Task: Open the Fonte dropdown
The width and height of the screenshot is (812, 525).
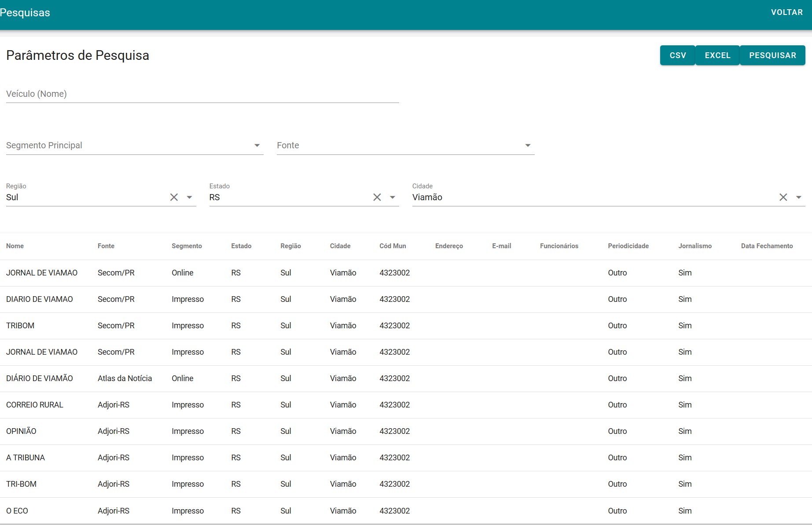Action: pyautogui.click(x=528, y=146)
